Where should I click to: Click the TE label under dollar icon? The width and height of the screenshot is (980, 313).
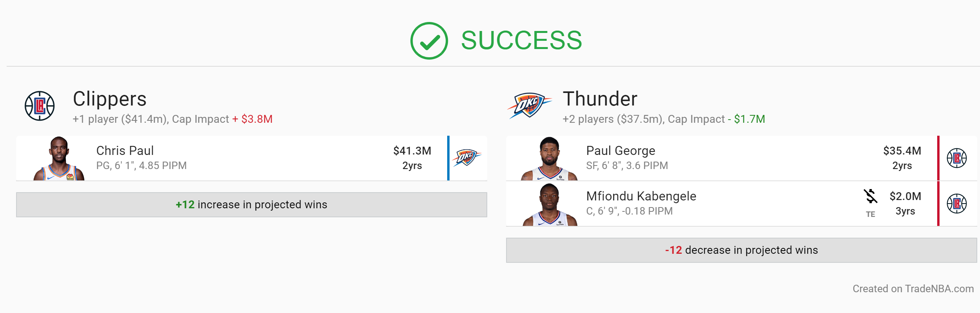click(870, 214)
